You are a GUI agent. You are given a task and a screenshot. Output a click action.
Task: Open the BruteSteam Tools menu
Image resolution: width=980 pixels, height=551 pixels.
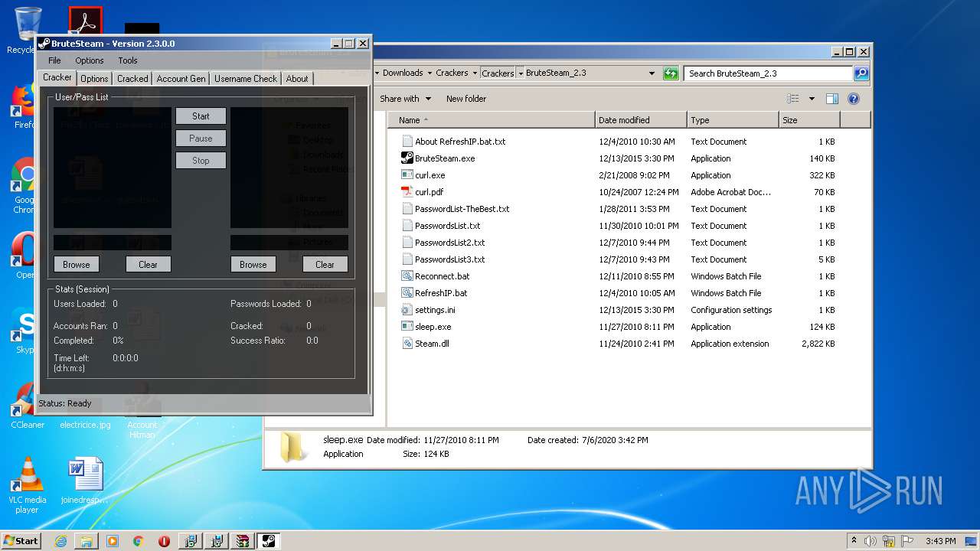(128, 60)
